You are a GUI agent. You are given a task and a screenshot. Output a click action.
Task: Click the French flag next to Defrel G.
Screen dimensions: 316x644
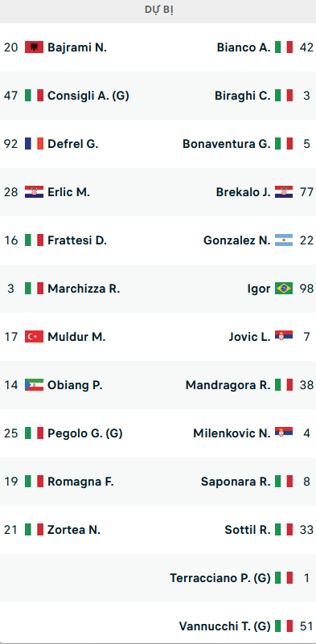(x=34, y=144)
